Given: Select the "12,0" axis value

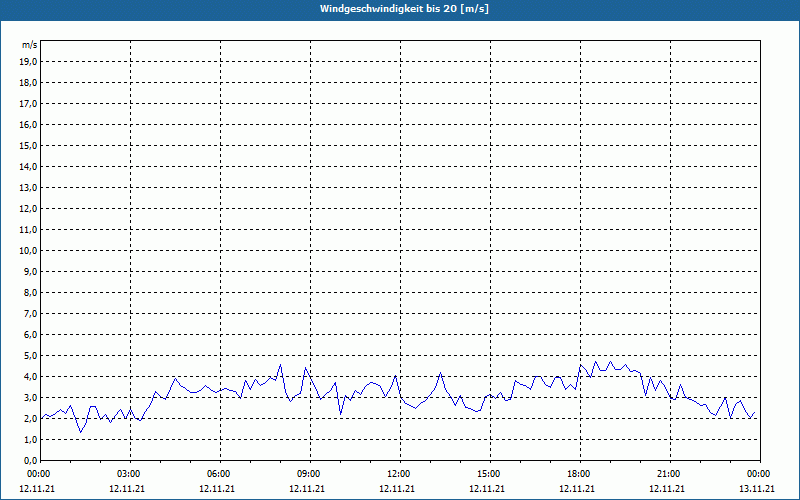Looking at the screenshot, I should click(x=29, y=209).
